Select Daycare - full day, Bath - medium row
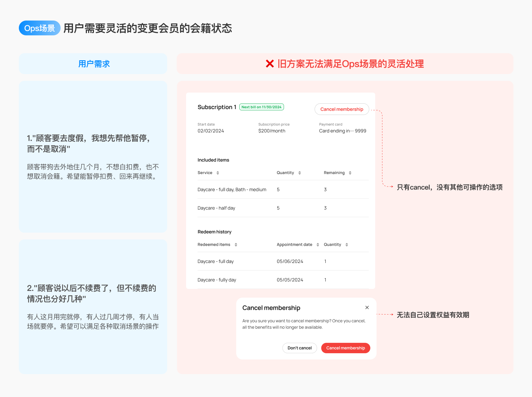 pos(283,190)
